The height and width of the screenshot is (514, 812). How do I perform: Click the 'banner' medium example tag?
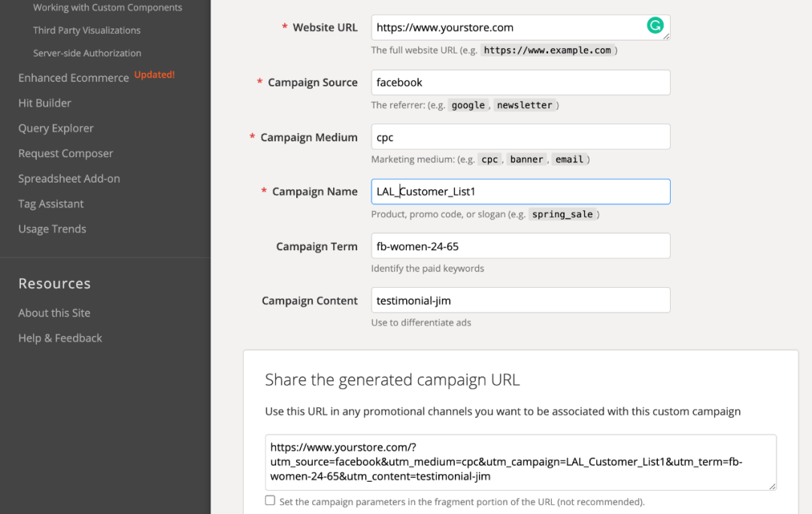(x=526, y=159)
